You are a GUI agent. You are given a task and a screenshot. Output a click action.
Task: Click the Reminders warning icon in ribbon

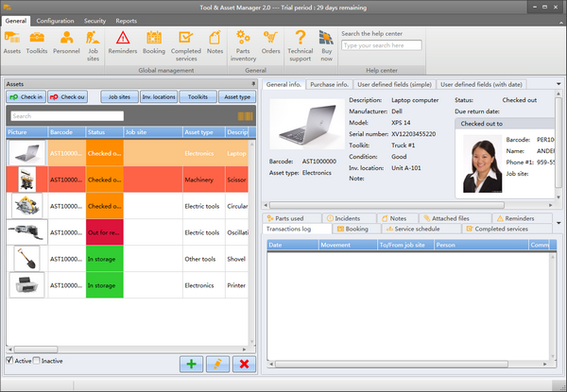tap(122, 43)
